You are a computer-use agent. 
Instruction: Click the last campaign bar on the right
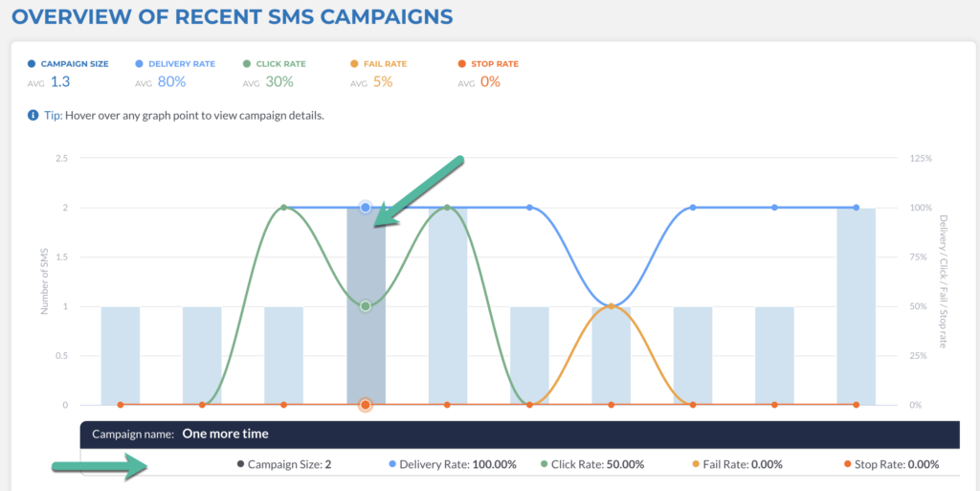coord(856,306)
